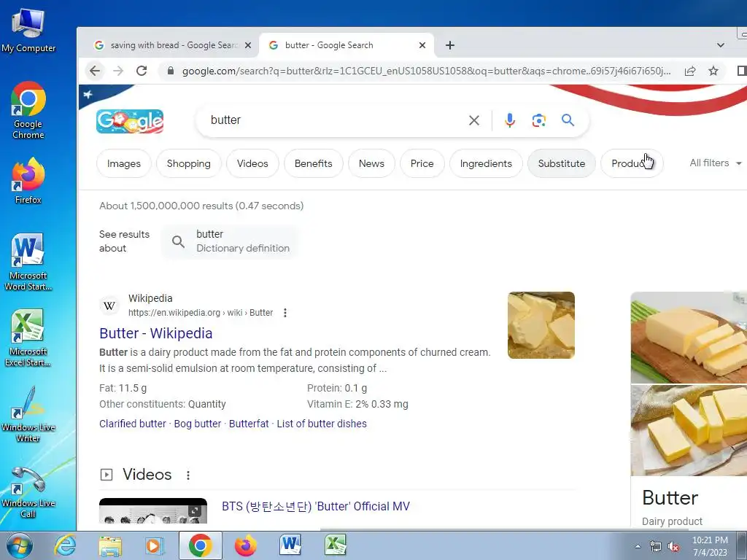Click the network tray icon

[656, 547]
